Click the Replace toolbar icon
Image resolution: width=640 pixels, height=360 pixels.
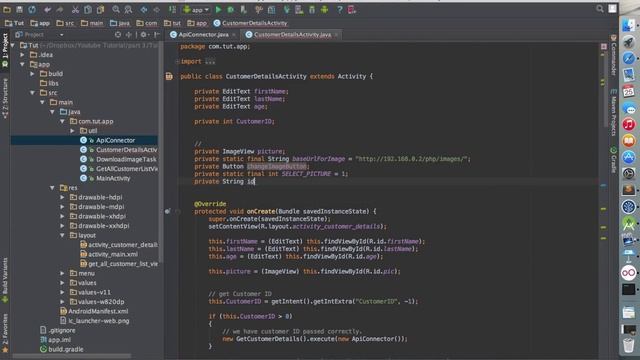point(128,9)
